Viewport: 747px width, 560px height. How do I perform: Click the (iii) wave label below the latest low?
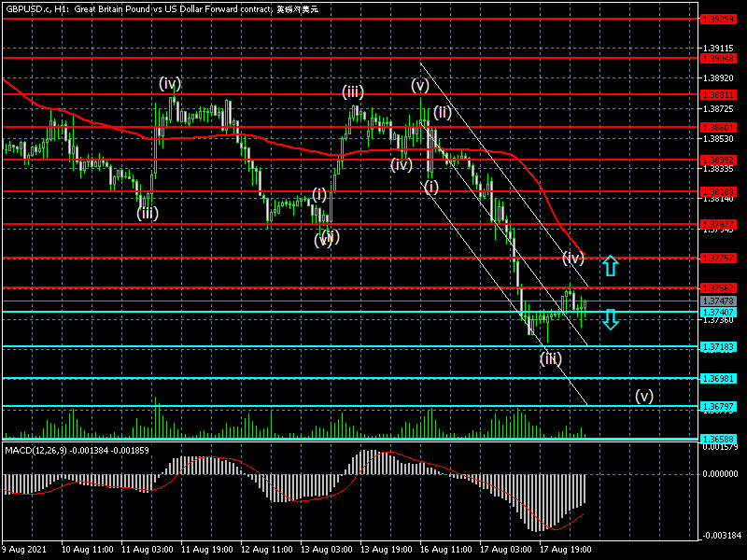click(x=551, y=358)
